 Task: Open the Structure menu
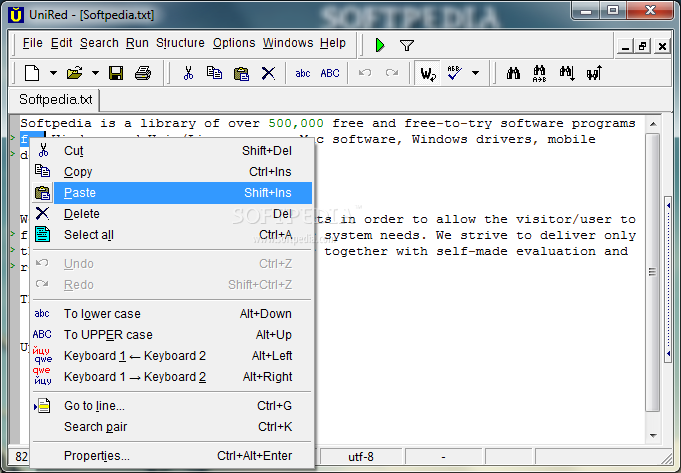pos(180,43)
